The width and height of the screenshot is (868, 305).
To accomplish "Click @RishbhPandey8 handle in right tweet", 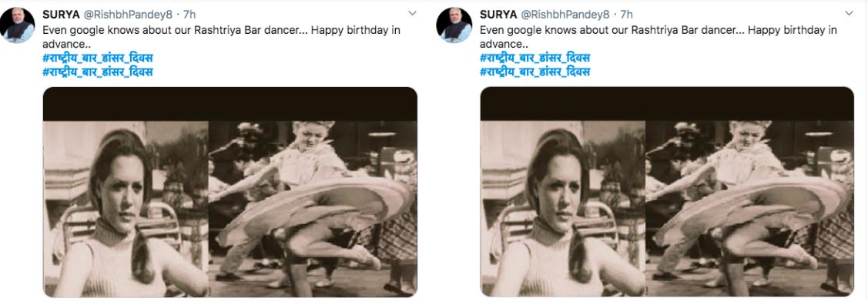I will pos(565,15).
